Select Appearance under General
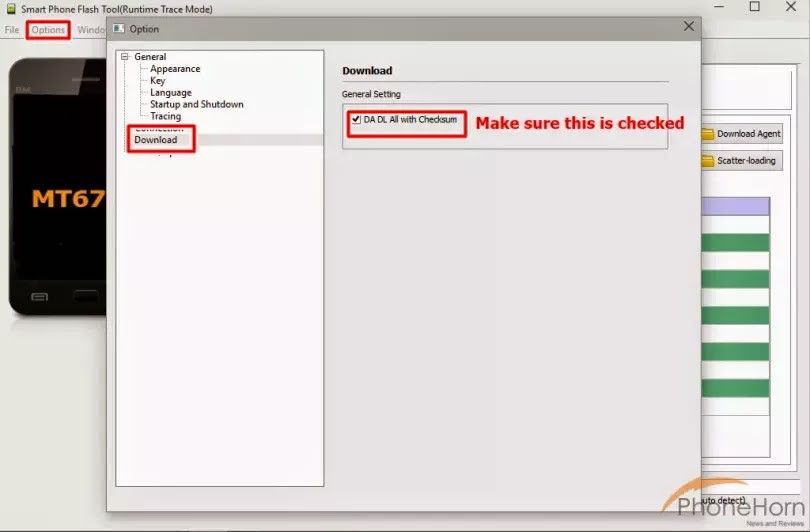The height and width of the screenshot is (532, 810). [175, 69]
